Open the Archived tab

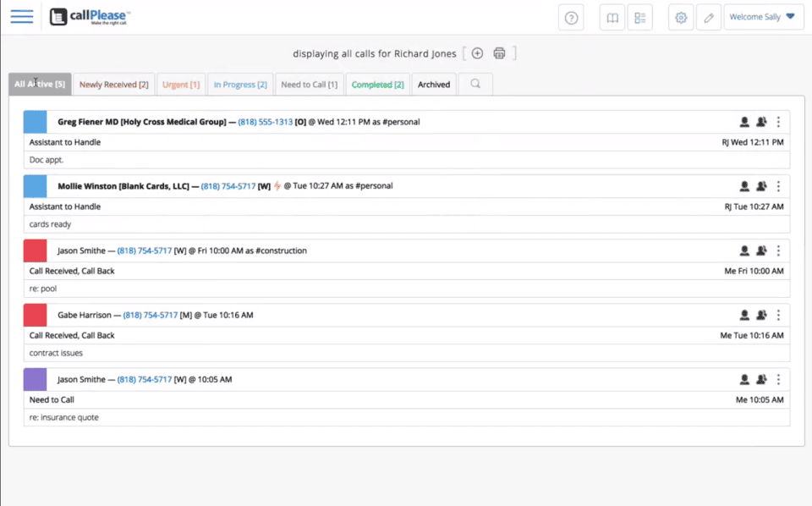(434, 85)
